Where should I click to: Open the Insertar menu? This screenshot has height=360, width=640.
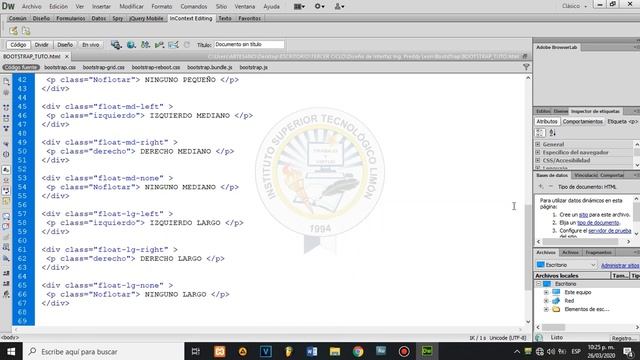[x=101, y=7]
